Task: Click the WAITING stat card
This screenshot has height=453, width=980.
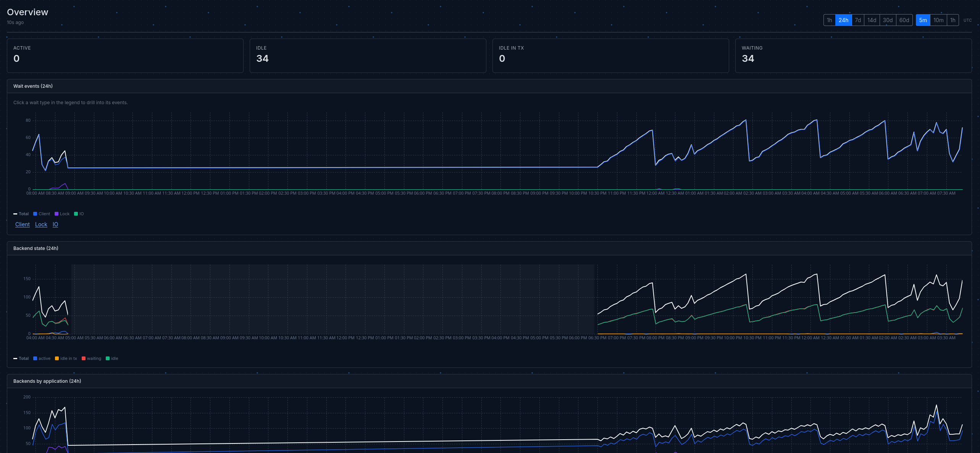Action: pos(854,56)
